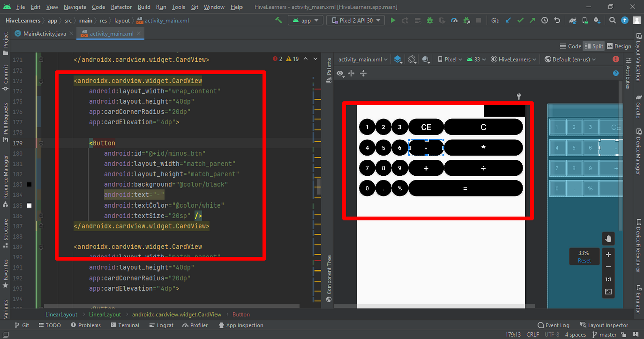The width and height of the screenshot is (644, 339).
Task: Sync project with Gradle files icon
Action: click(x=573, y=21)
